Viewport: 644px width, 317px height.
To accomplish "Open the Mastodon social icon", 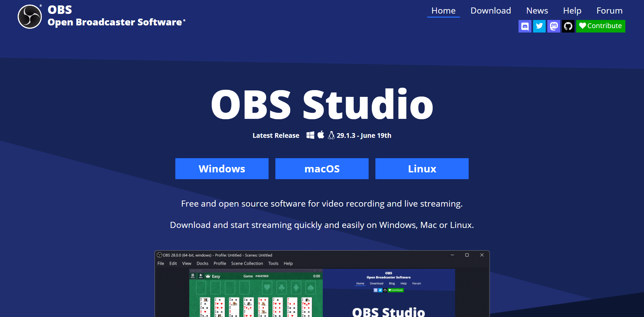I will pyautogui.click(x=554, y=26).
